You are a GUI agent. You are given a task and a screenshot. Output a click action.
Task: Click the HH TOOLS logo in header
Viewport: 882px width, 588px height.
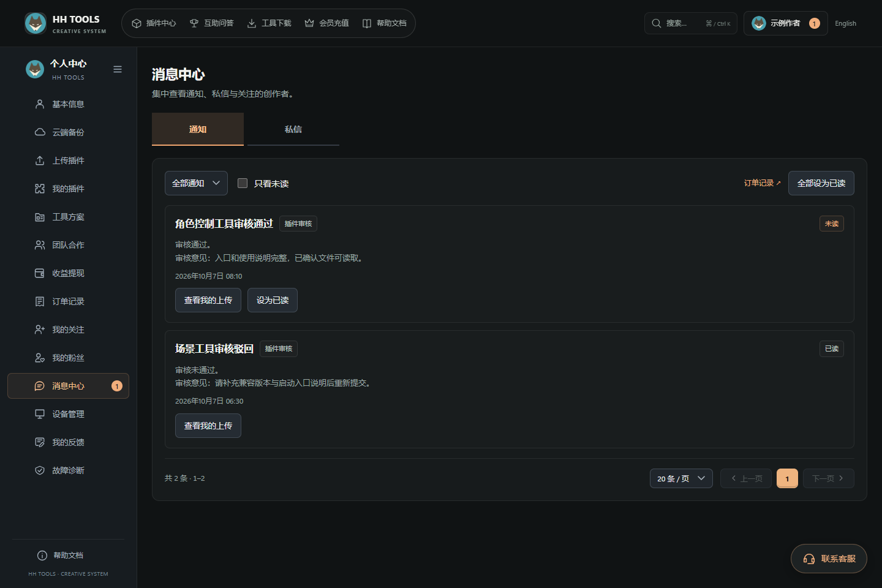coord(66,23)
